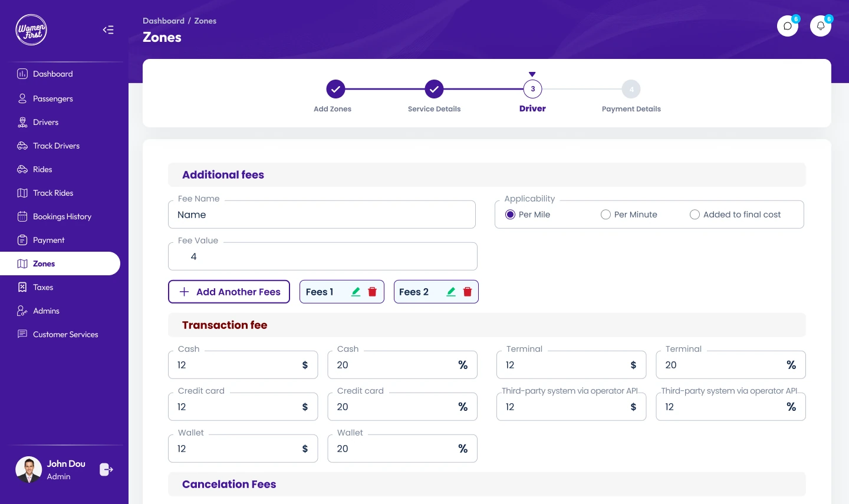Click Credit card dollar amount field

pos(243,407)
